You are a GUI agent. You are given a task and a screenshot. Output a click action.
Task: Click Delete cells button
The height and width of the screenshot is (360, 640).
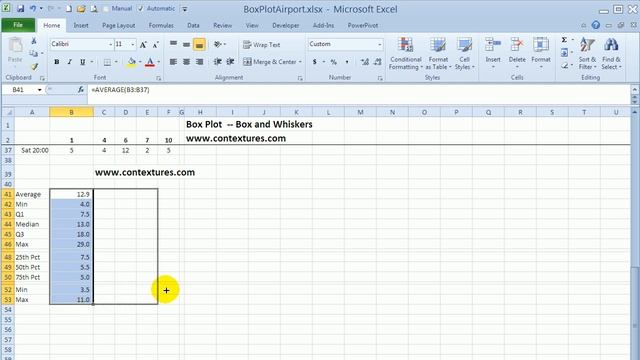pos(517,52)
